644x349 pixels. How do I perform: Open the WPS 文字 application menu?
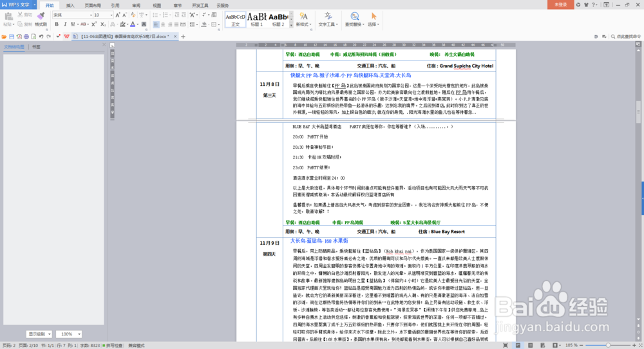point(19,5)
